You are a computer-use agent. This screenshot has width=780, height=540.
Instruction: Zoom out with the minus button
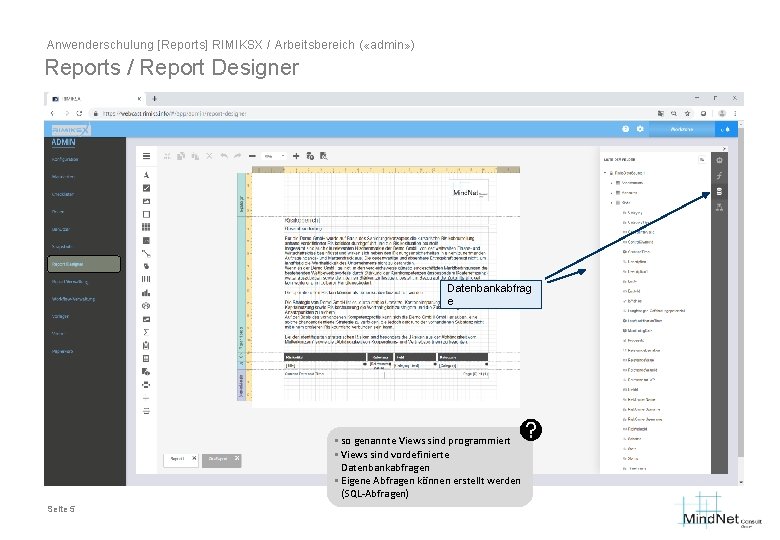tap(252, 156)
